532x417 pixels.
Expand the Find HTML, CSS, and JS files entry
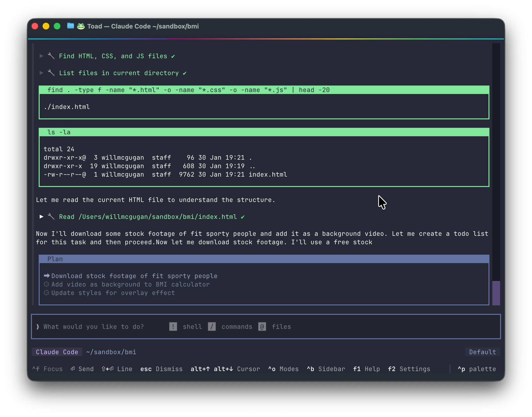click(42, 56)
